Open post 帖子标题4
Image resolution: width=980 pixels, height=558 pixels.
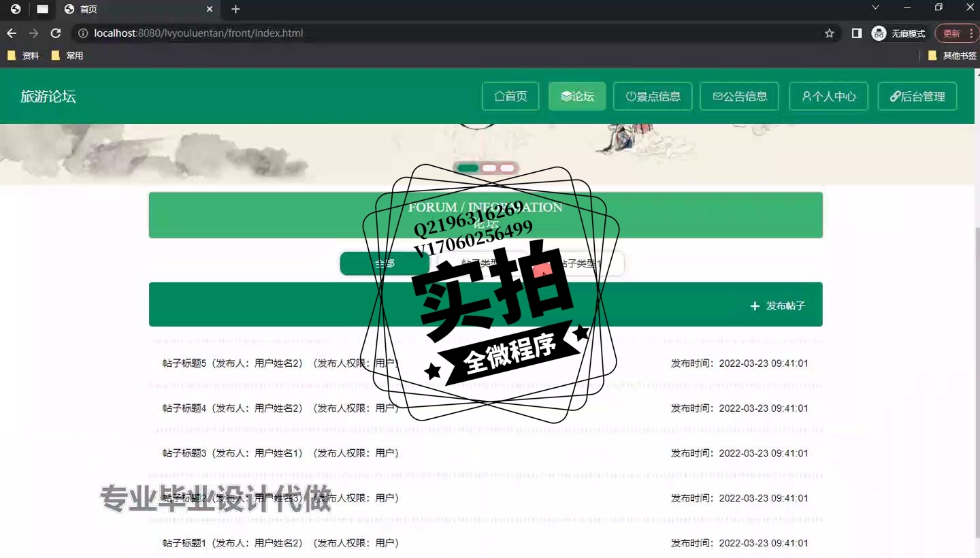pos(280,408)
